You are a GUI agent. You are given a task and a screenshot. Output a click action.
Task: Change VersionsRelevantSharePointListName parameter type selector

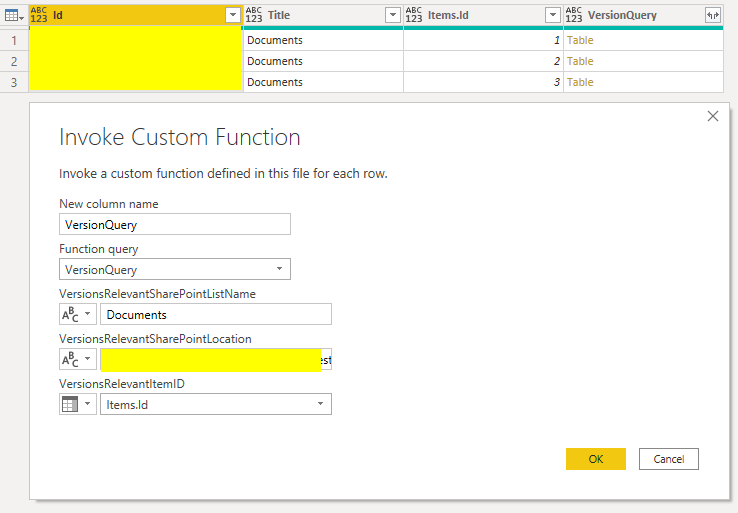pos(78,314)
